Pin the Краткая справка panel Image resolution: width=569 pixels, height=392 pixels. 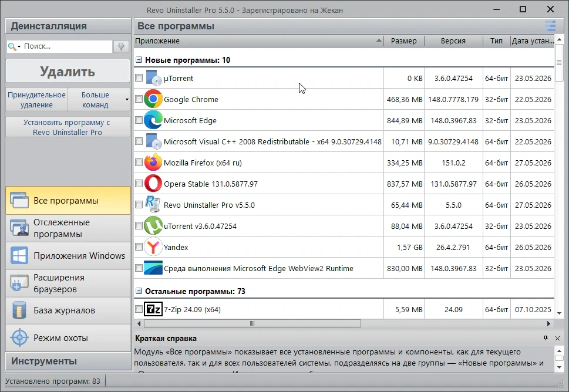pyautogui.click(x=546, y=338)
